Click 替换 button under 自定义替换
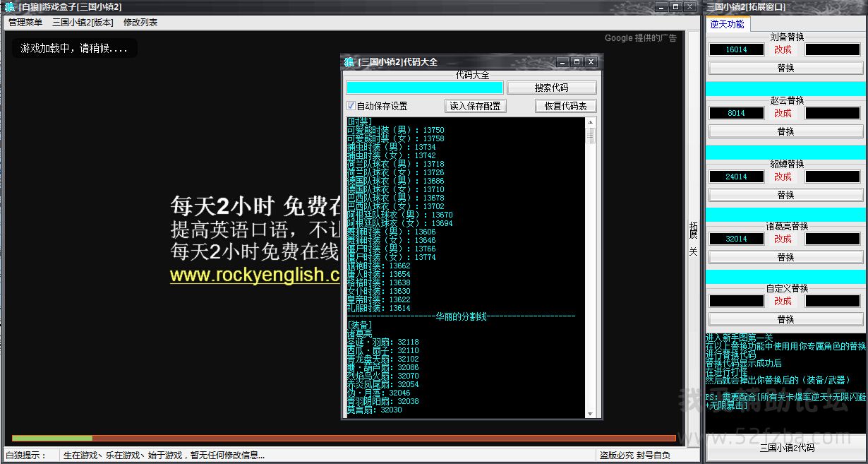868x464 pixels. [x=785, y=319]
